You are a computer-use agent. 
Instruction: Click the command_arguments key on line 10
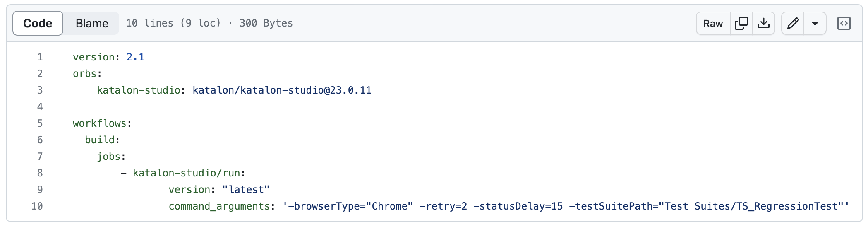(x=219, y=206)
